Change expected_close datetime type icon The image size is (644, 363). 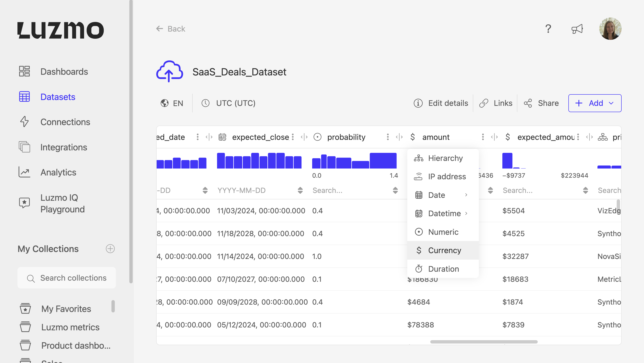pyautogui.click(x=222, y=137)
